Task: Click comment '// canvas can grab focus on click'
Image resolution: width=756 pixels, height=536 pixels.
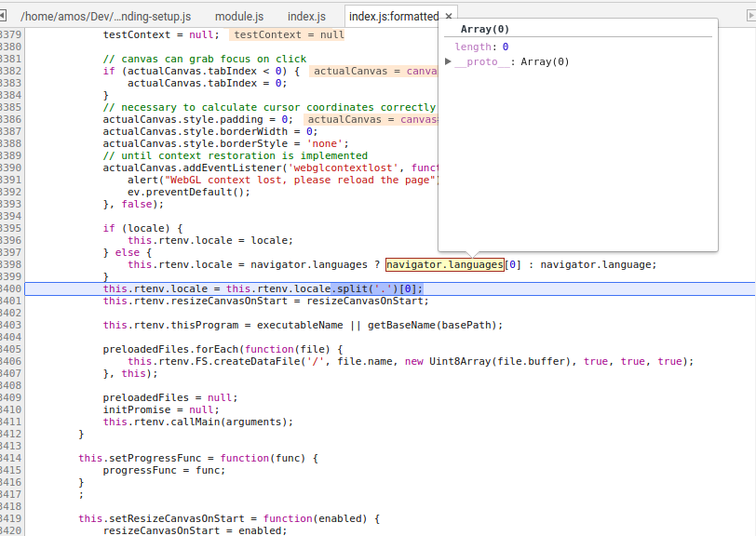Action: (x=205, y=59)
